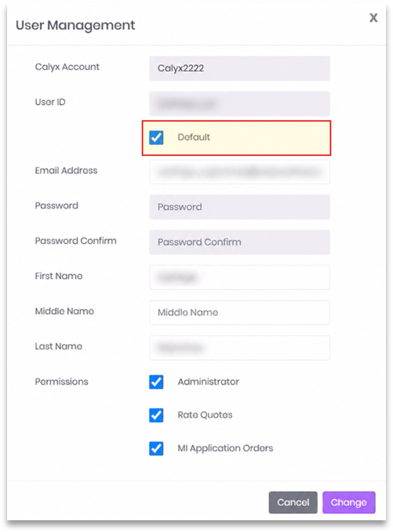
Task: Toggle the Rate Quotes permission checkbox
Action: pos(156,415)
